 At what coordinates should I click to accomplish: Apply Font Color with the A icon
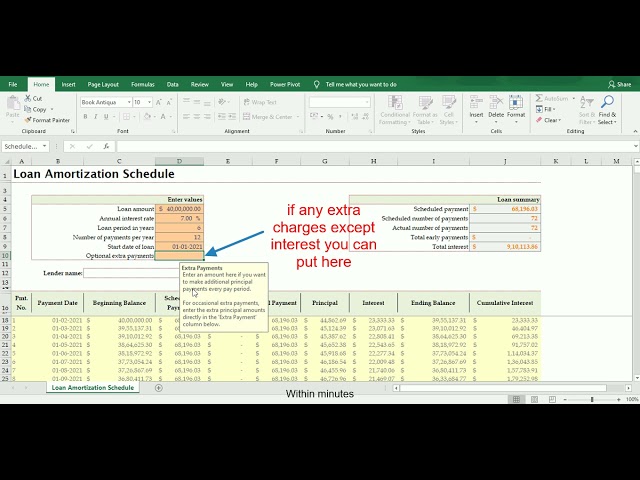click(x=163, y=117)
